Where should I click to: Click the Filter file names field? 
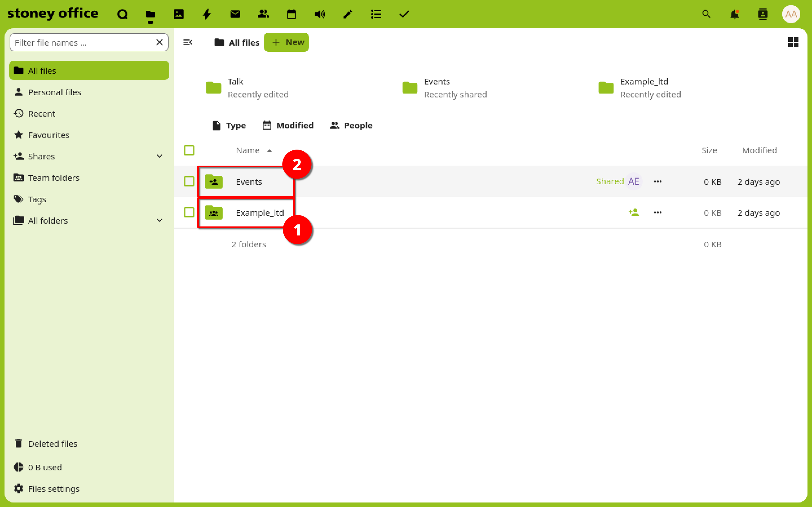82,43
